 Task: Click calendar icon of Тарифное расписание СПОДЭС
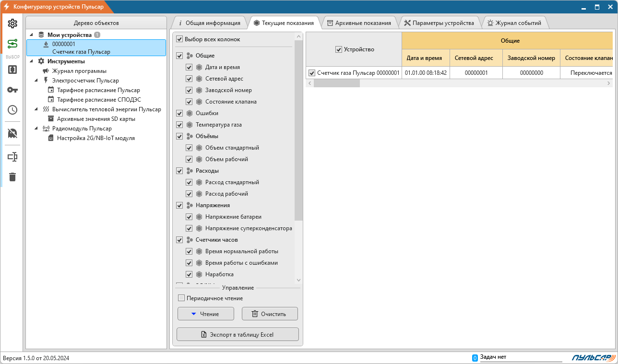point(51,100)
